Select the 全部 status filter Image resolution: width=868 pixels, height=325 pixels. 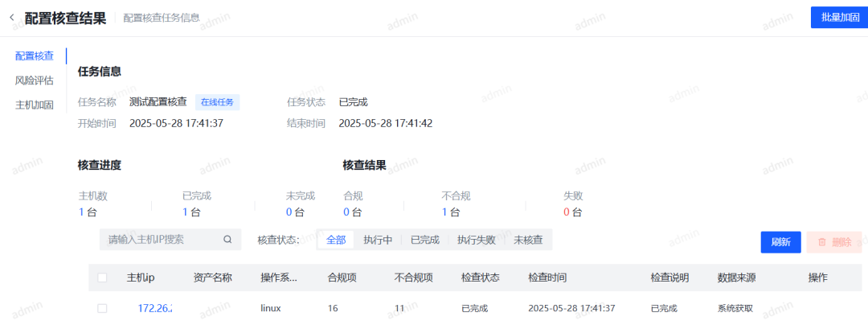coord(336,240)
